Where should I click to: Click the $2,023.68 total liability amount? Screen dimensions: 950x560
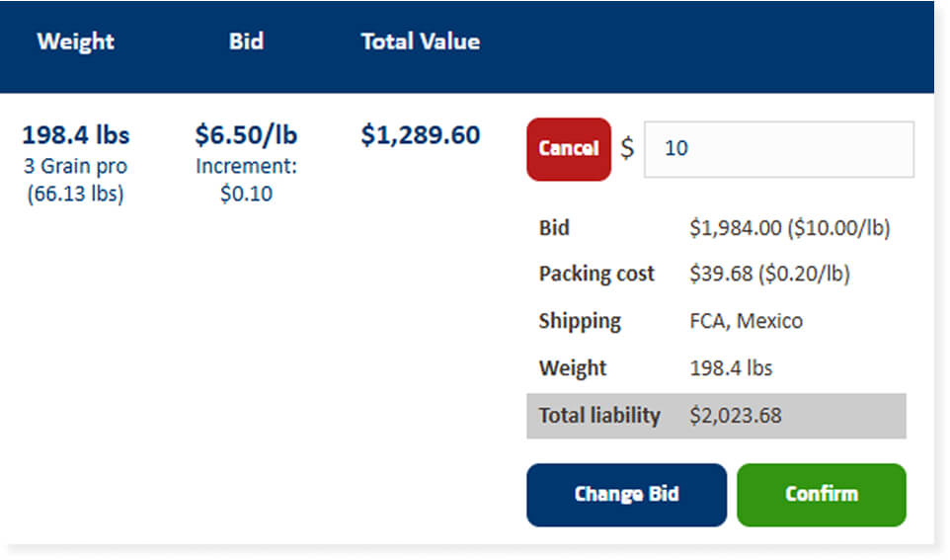click(735, 415)
